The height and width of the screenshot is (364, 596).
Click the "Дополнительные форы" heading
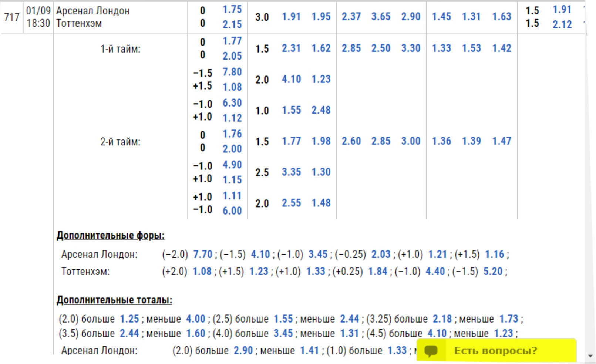click(110, 235)
